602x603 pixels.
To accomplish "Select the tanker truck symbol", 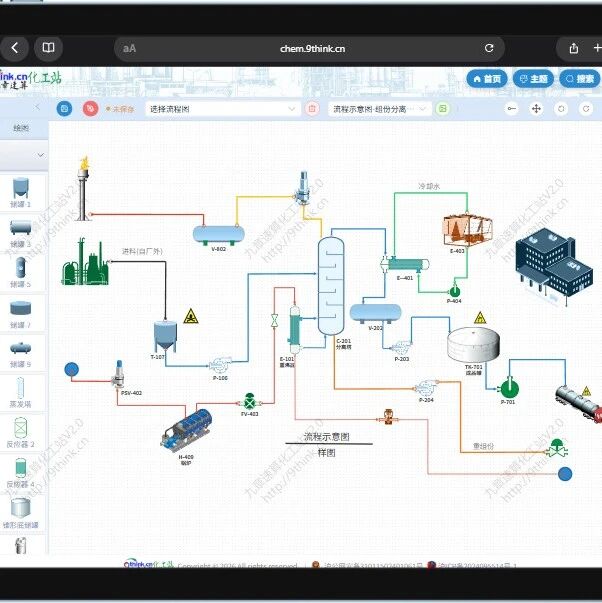I will [x=579, y=404].
